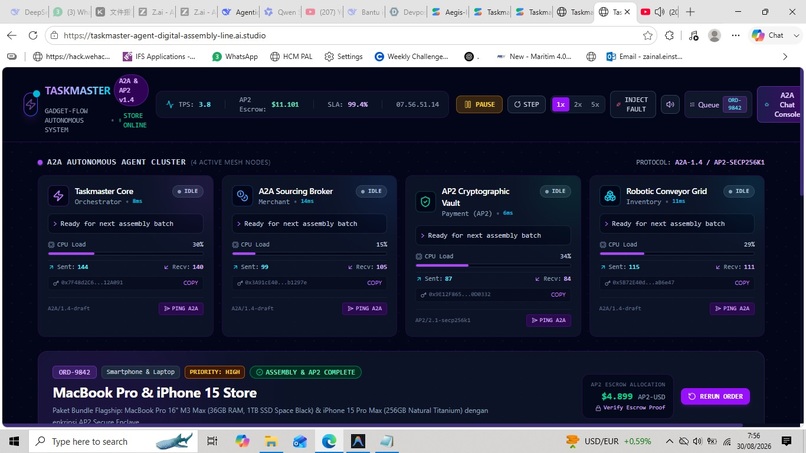
Task: Click the TPS pulse activity icon
Action: 170,104
